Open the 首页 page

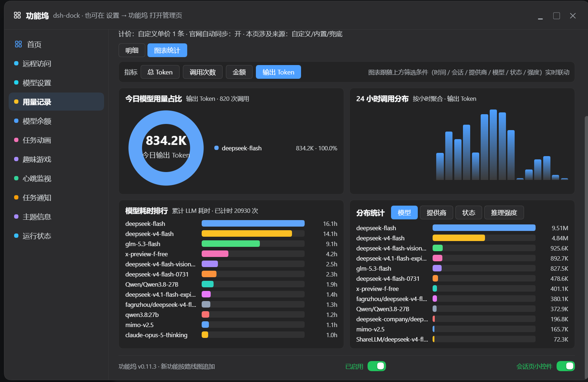(56, 44)
